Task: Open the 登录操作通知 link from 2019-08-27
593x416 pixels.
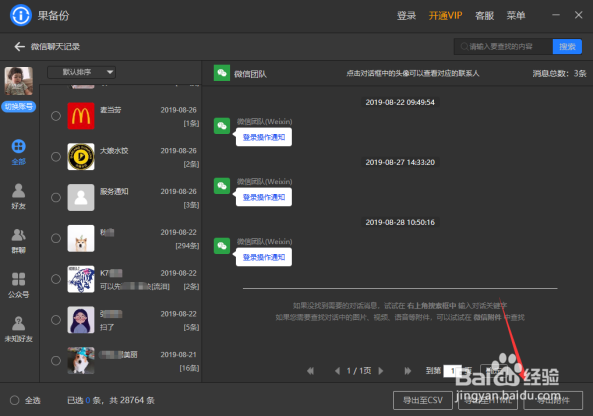Action: [x=264, y=197]
